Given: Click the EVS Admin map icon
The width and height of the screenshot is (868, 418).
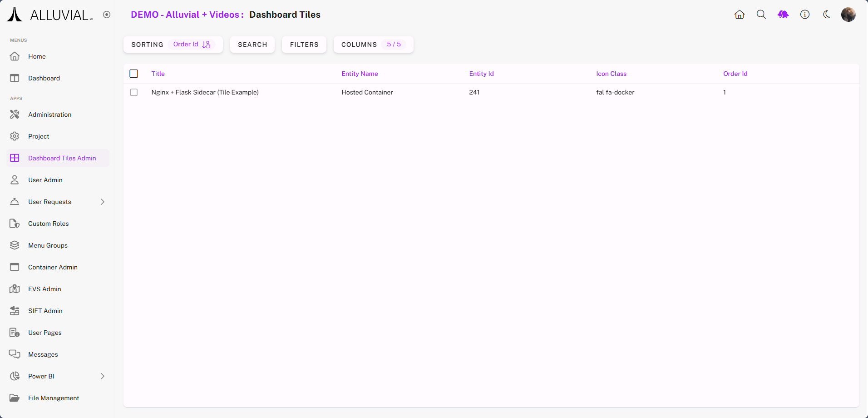Looking at the screenshot, I should (x=15, y=289).
